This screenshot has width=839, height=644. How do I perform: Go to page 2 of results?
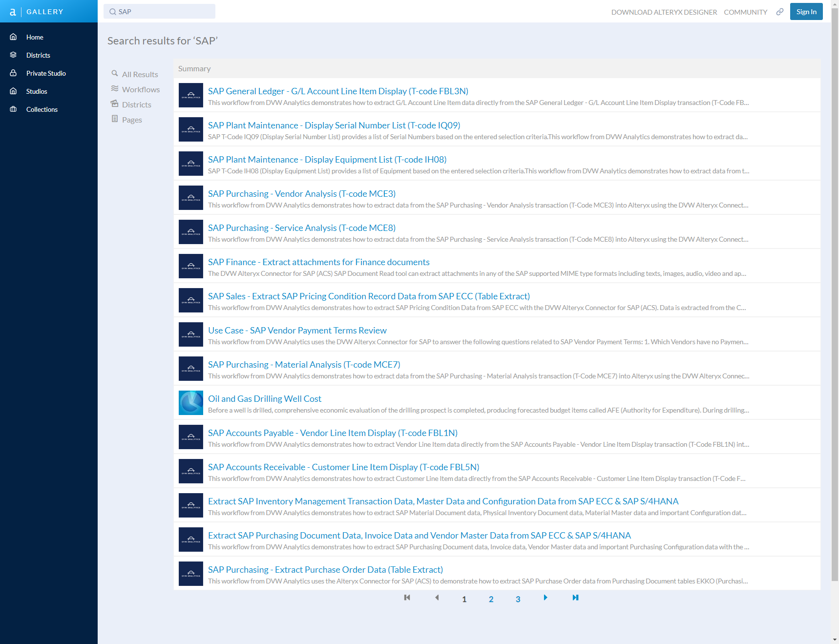[x=491, y=598]
